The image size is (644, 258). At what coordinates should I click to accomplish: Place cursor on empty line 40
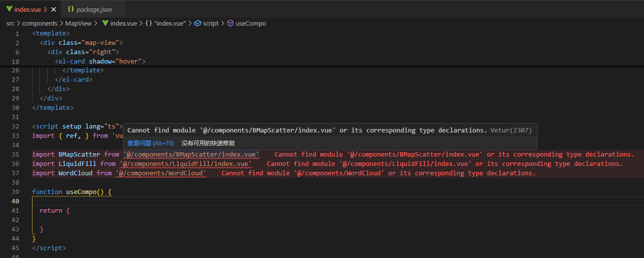pos(197,201)
